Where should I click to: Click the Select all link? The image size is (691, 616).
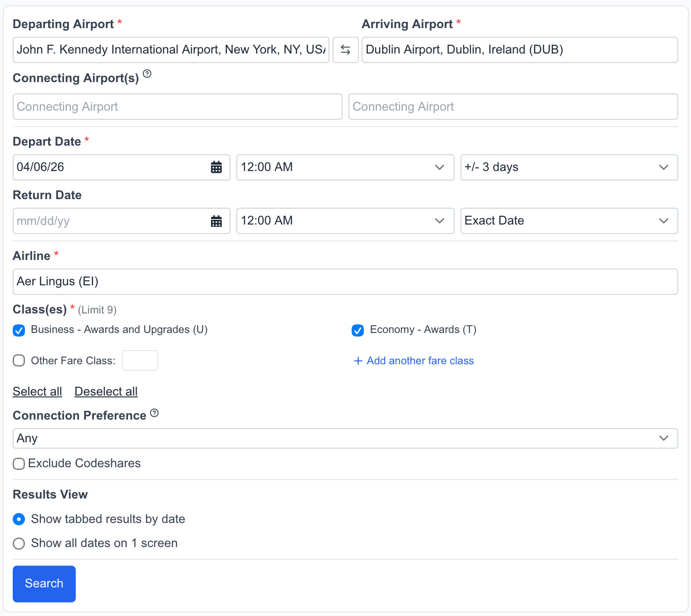(x=37, y=391)
